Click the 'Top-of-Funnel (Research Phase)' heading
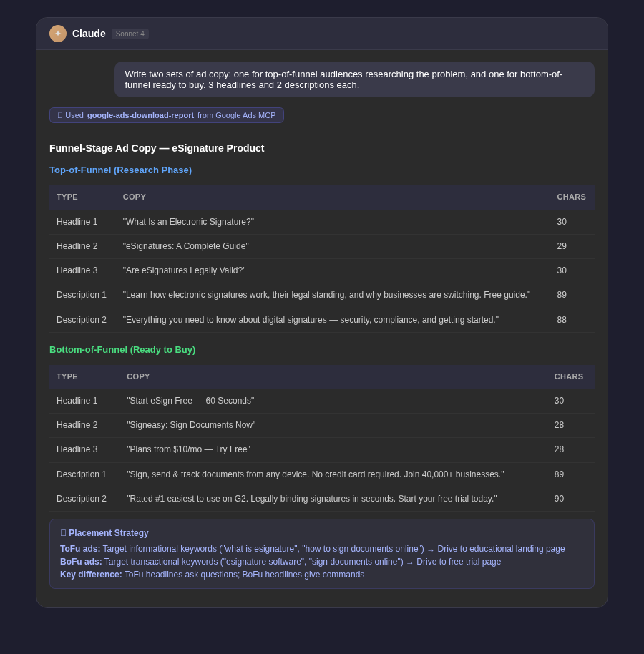This screenshot has width=644, height=654. point(120,170)
